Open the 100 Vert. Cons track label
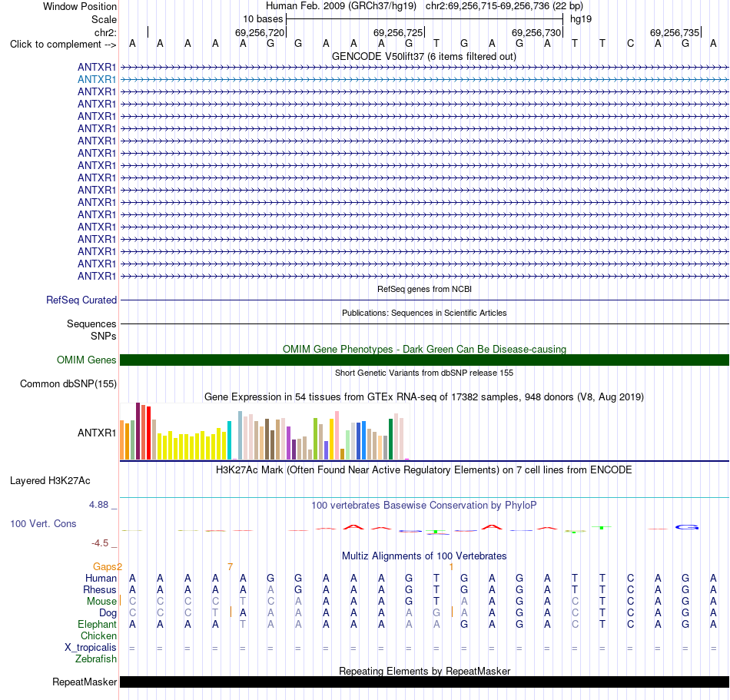The height and width of the screenshot is (700, 730). click(x=43, y=523)
